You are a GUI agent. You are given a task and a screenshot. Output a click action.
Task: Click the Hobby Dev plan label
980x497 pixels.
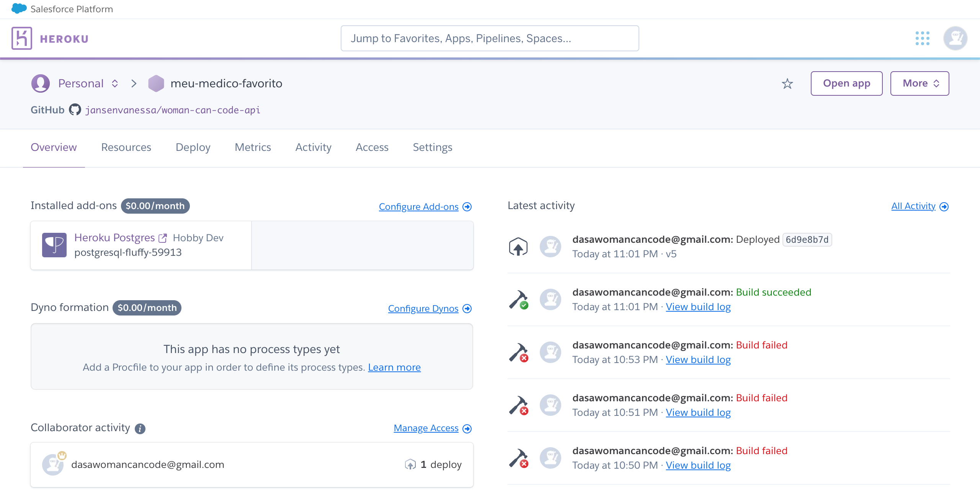198,238
